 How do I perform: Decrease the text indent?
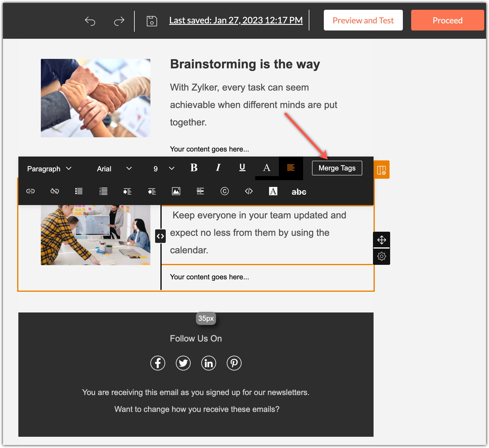(x=152, y=191)
